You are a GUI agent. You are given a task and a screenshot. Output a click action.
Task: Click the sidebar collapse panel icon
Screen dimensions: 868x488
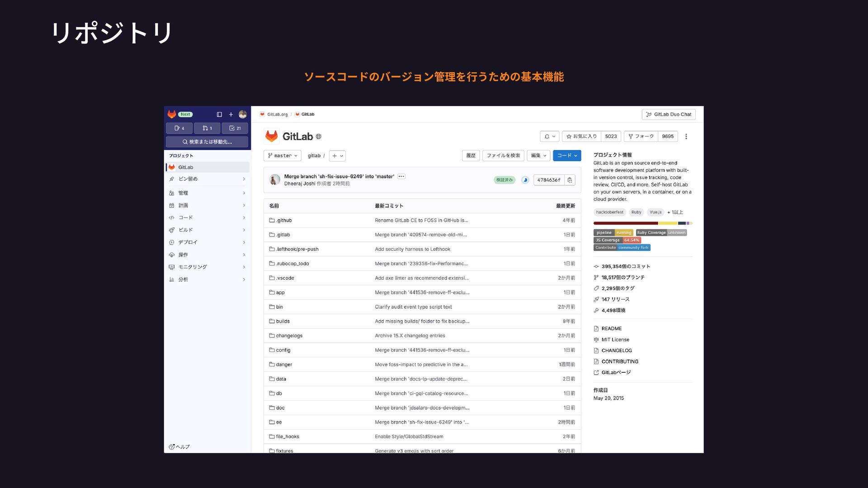click(219, 115)
